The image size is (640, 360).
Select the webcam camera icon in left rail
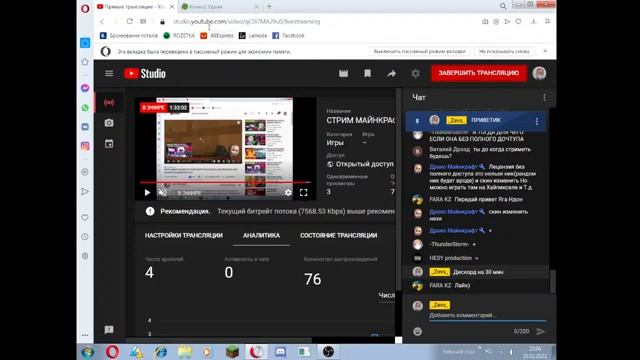click(109, 123)
